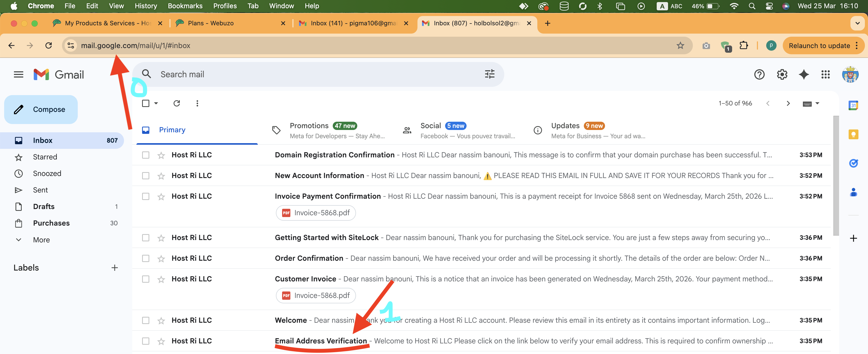Switch to the Promotions tab
Viewport: 868px width, 354px height.
[x=309, y=126]
